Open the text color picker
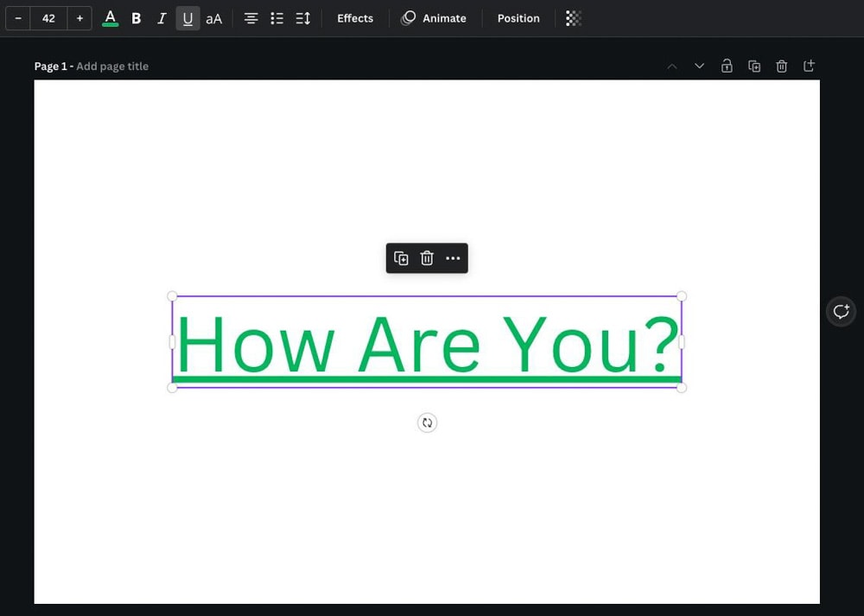 click(x=110, y=18)
